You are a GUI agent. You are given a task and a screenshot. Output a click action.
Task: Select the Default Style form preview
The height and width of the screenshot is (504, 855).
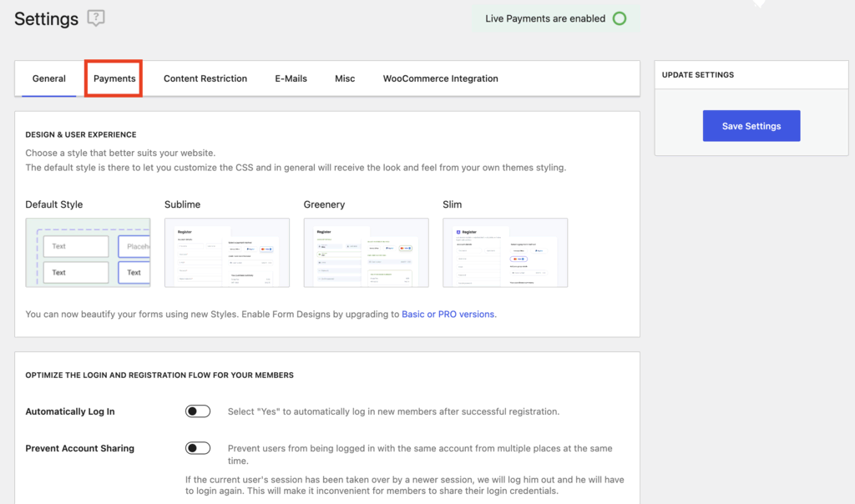click(88, 252)
